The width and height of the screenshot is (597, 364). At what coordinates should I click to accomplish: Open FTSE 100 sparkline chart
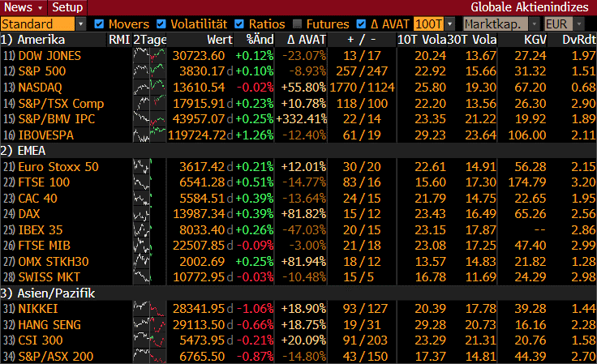[x=149, y=182]
